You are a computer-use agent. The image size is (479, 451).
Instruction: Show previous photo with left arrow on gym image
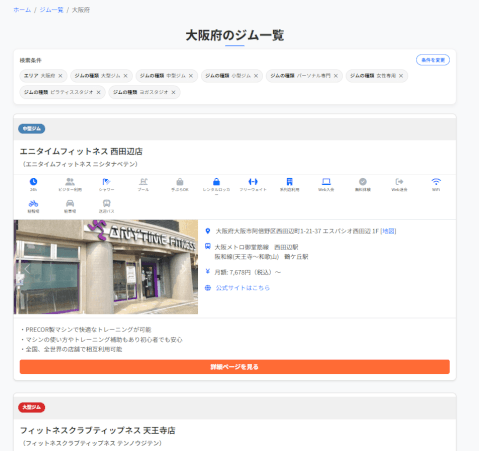pyautogui.click(x=27, y=269)
